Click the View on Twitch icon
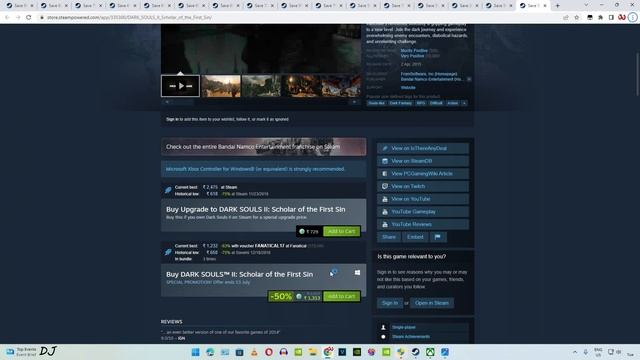Screen dimensions: 640x360 click(384, 186)
